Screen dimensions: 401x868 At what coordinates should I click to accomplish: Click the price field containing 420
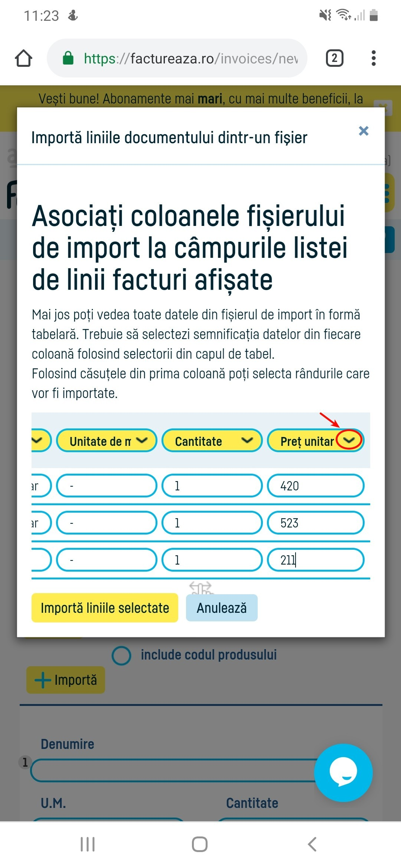pyautogui.click(x=315, y=486)
